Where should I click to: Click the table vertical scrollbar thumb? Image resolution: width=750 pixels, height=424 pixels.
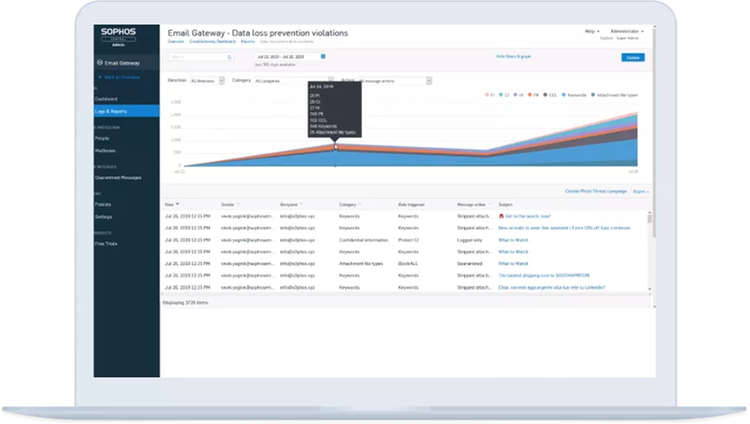tap(650, 219)
